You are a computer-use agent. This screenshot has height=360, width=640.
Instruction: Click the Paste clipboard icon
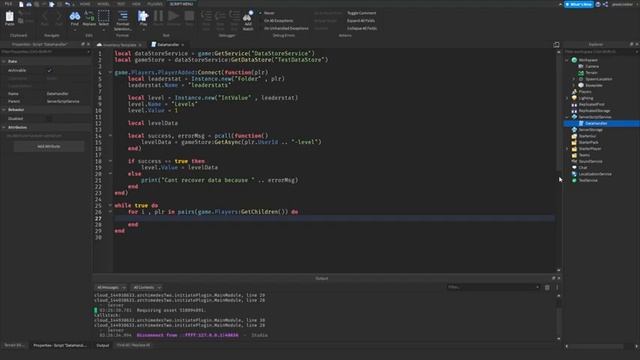click(9, 16)
